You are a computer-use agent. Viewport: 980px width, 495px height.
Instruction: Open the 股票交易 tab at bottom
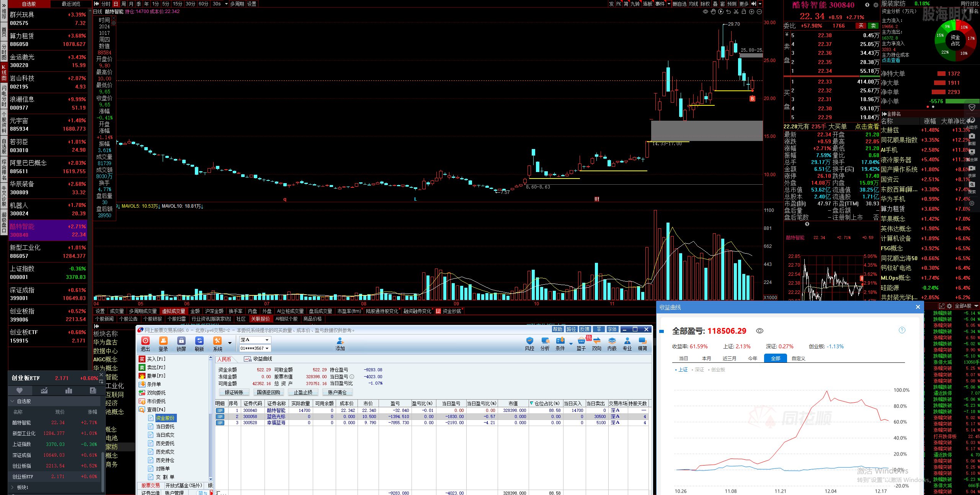150,485
